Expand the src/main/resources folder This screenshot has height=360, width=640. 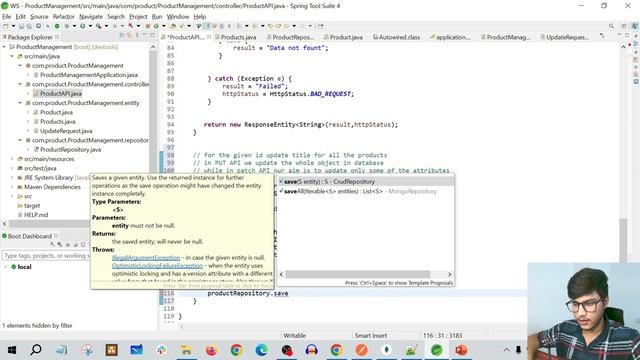pyautogui.click(x=12, y=159)
